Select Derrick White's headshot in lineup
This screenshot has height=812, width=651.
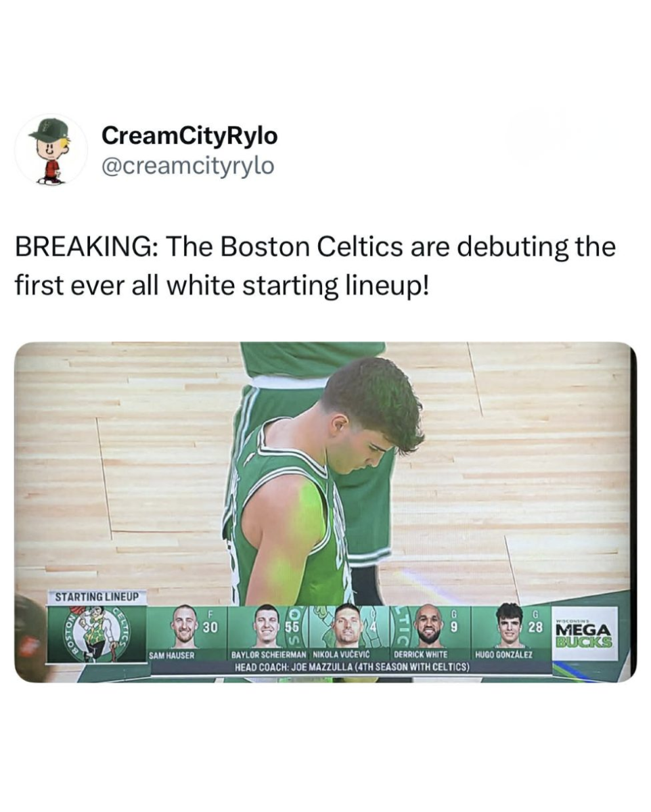point(429,627)
